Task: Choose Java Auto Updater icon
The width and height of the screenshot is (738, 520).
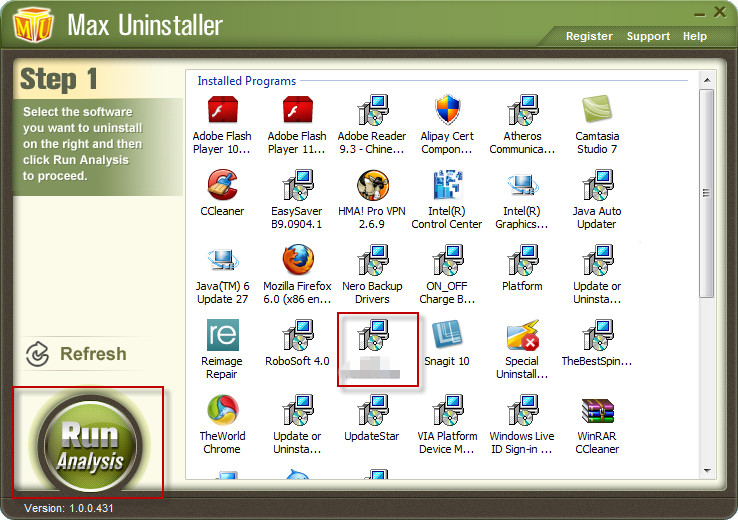Action: point(597,185)
